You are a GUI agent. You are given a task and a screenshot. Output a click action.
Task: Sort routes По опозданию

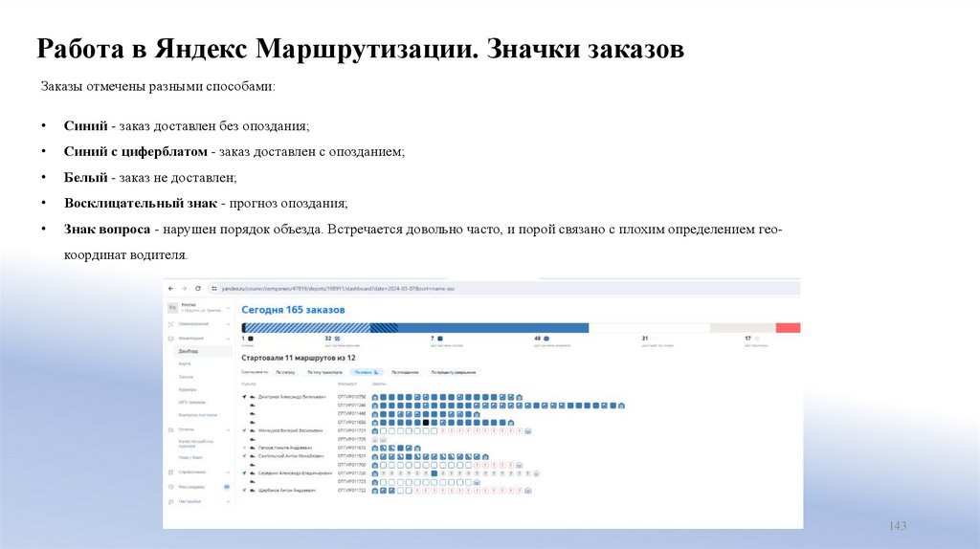click(x=405, y=372)
